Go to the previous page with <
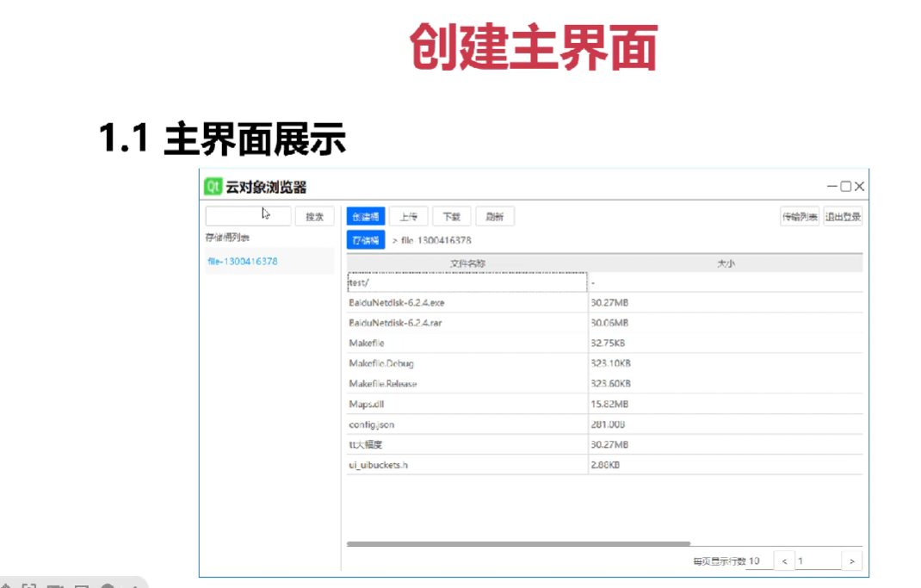The height and width of the screenshot is (588, 921). [784, 561]
